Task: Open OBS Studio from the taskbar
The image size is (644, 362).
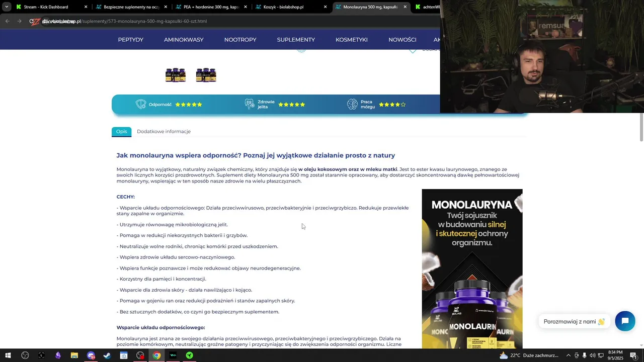Action: click(x=25, y=355)
